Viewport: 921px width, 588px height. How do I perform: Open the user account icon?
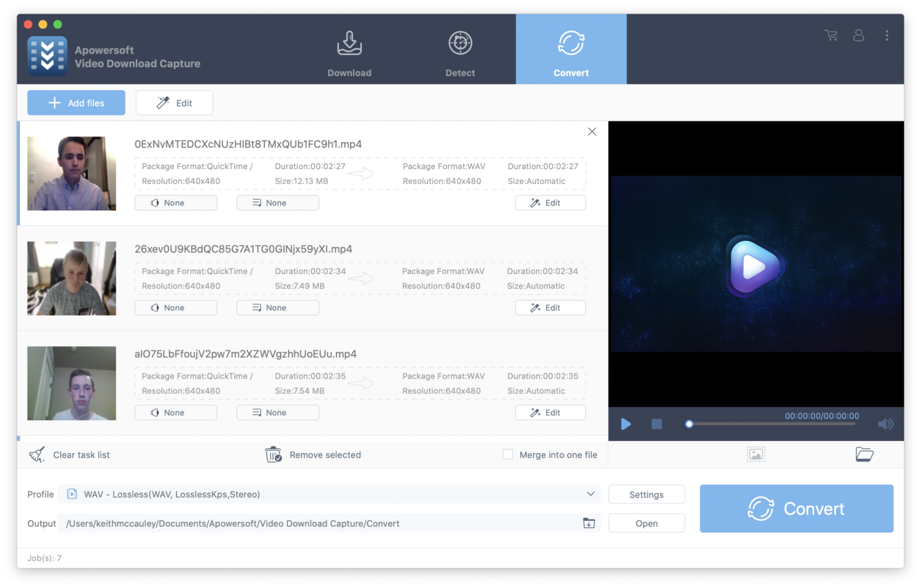tap(859, 35)
